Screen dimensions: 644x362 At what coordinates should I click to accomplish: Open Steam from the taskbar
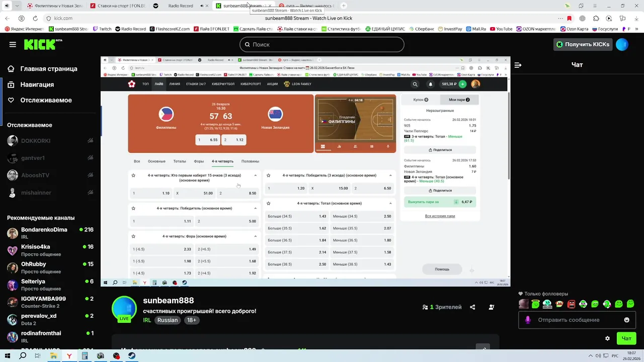coord(131,355)
